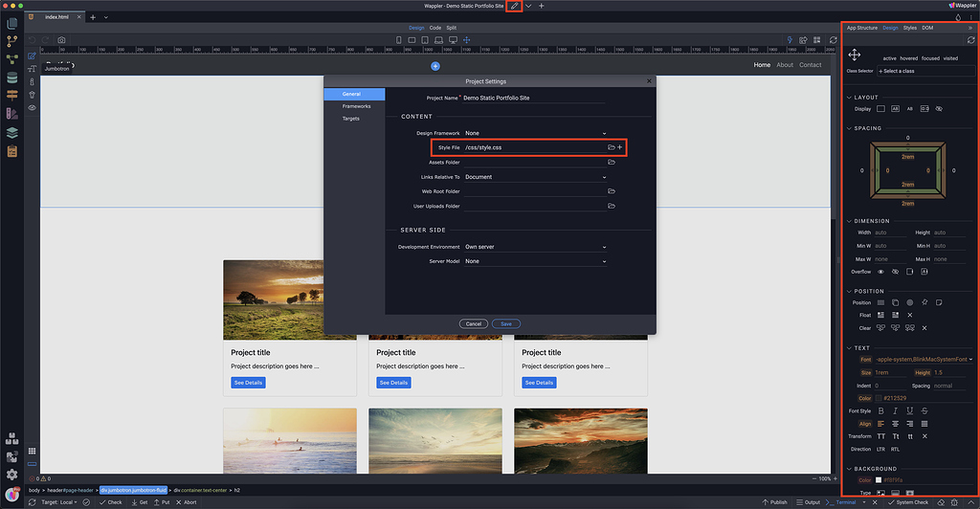Image resolution: width=980 pixels, height=509 pixels.
Task: Open the Target: Local dropdown
Action: pyautogui.click(x=58, y=502)
